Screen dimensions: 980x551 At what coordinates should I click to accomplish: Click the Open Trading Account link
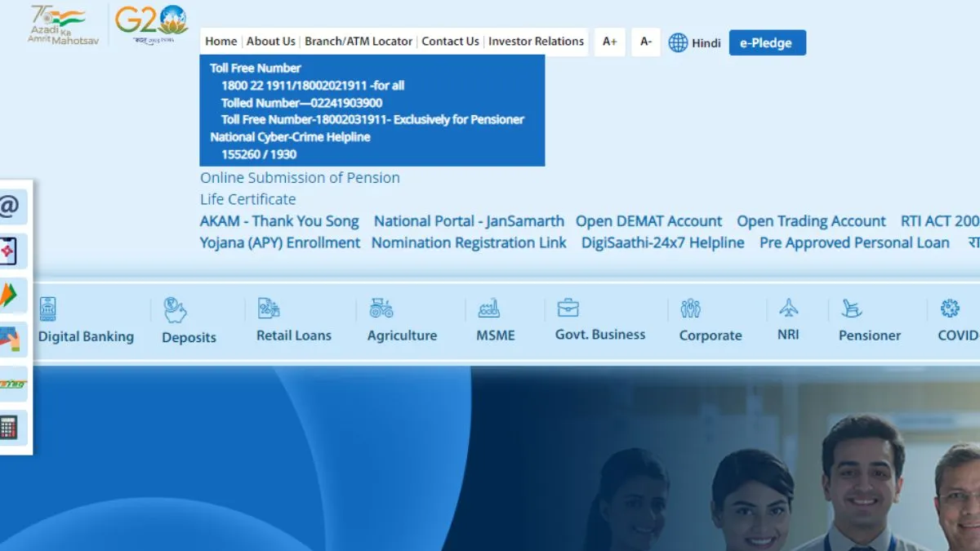coord(811,221)
